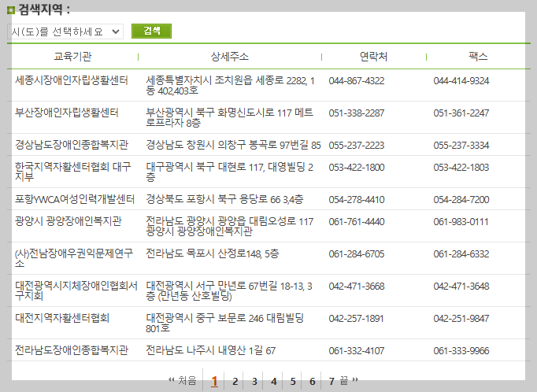
Task: Select 대전지역자활센터협회 institution name
Action: point(62,318)
